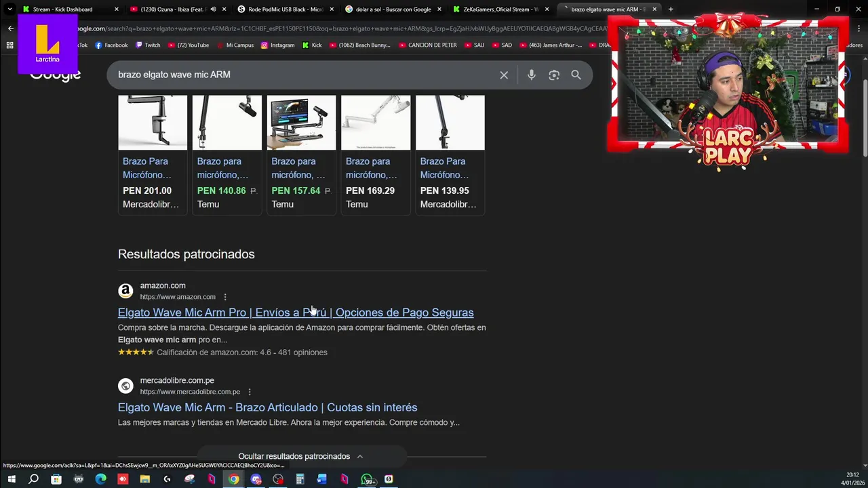This screenshot has height=488, width=868.
Task: Open Mi Campus bookmark
Action: tap(235, 45)
